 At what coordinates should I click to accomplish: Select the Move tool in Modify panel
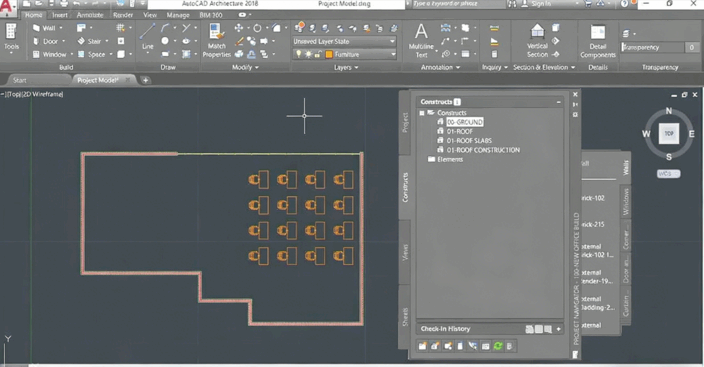(238, 28)
